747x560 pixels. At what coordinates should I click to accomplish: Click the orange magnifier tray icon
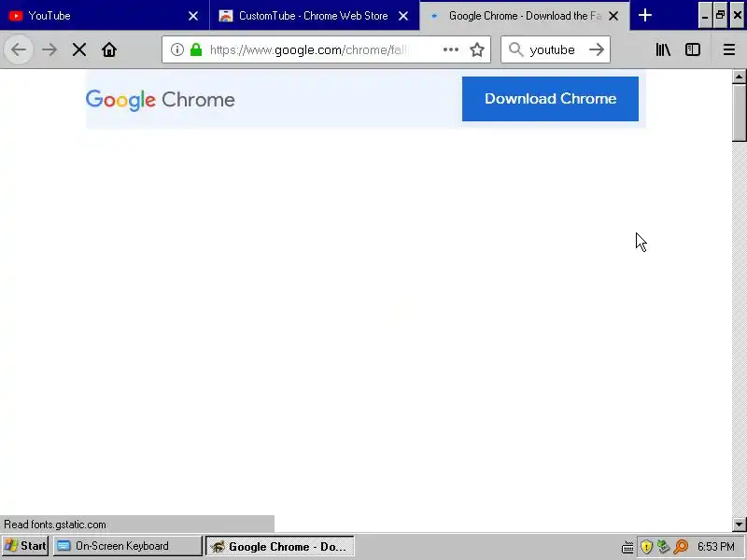(x=681, y=547)
